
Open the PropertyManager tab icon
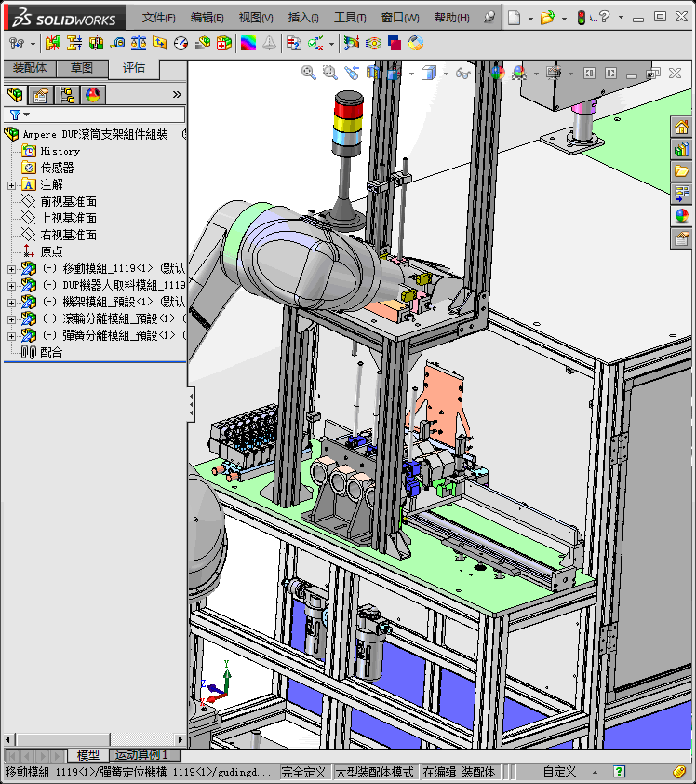click(x=40, y=94)
